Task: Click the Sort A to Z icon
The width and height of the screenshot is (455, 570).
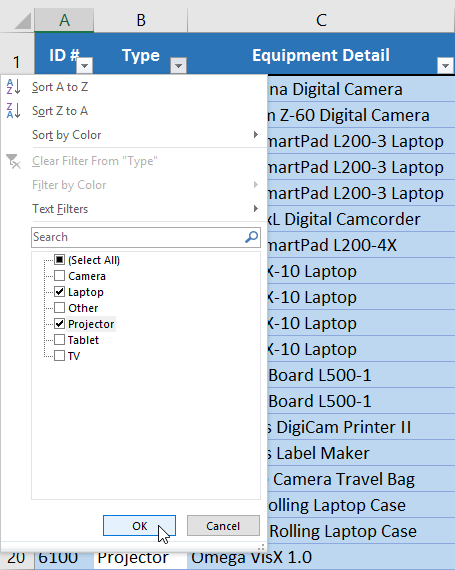Action: point(13,87)
